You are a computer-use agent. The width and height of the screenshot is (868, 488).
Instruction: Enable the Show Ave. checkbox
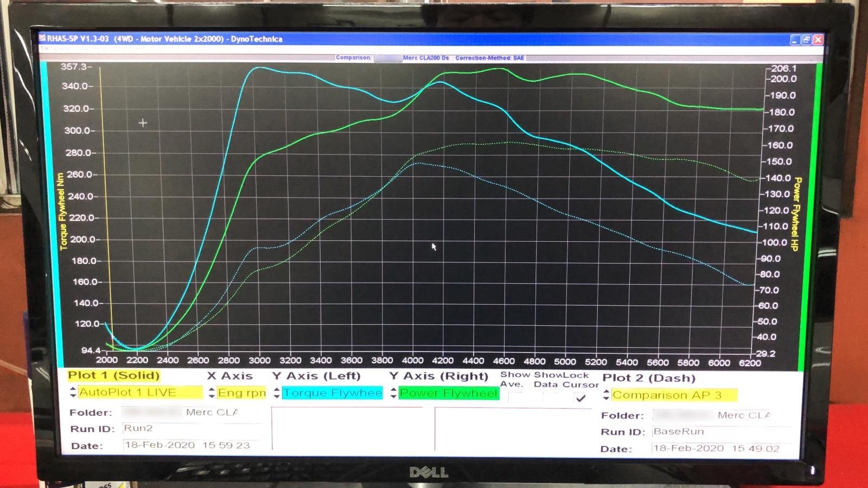(516, 397)
